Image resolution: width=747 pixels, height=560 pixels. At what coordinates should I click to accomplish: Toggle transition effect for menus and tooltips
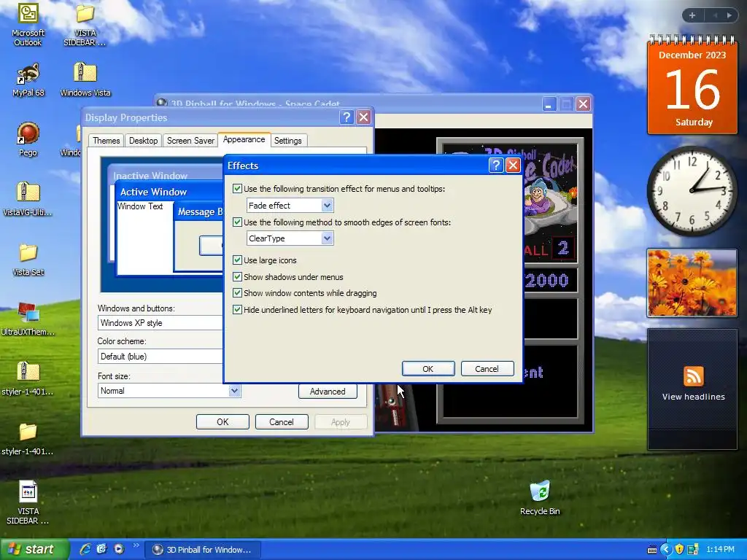click(x=237, y=189)
